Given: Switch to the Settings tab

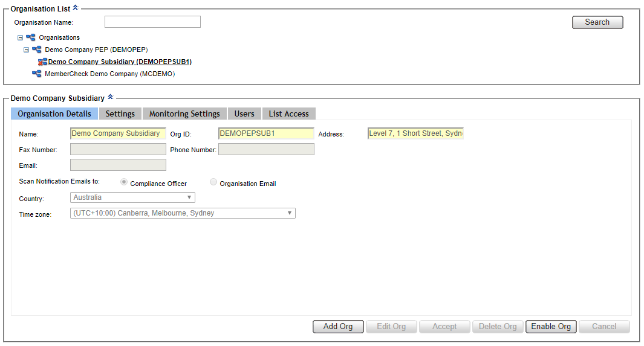Looking at the screenshot, I should pyautogui.click(x=120, y=114).
